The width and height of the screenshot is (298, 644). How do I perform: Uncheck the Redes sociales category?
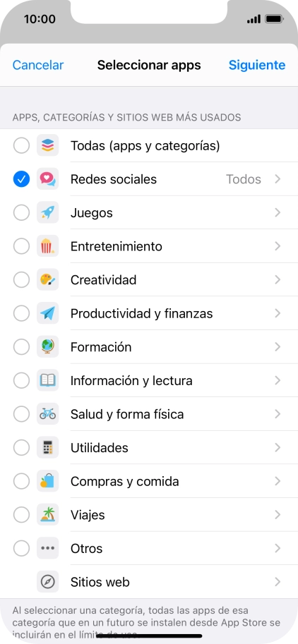(x=21, y=179)
